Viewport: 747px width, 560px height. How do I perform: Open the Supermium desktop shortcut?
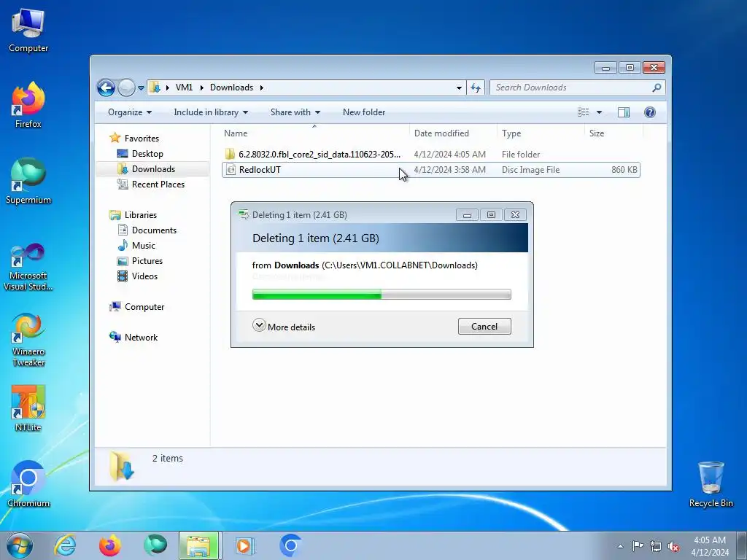pos(28,181)
